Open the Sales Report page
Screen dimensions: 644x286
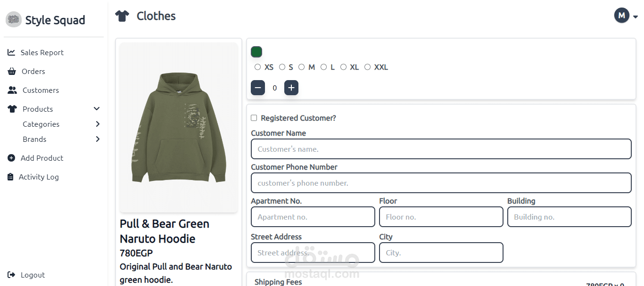[42, 52]
